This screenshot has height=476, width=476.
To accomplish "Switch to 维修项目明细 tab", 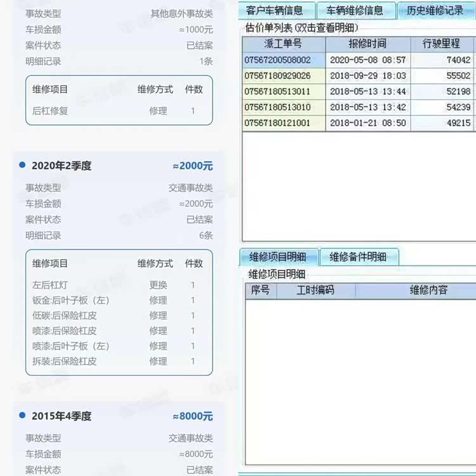I will 277,257.
